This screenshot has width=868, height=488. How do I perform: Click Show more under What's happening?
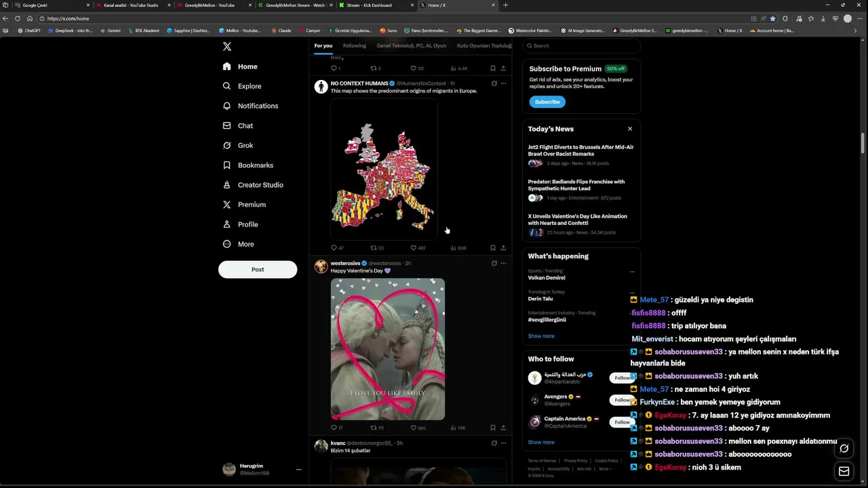pyautogui.click(x=541, y=336)
